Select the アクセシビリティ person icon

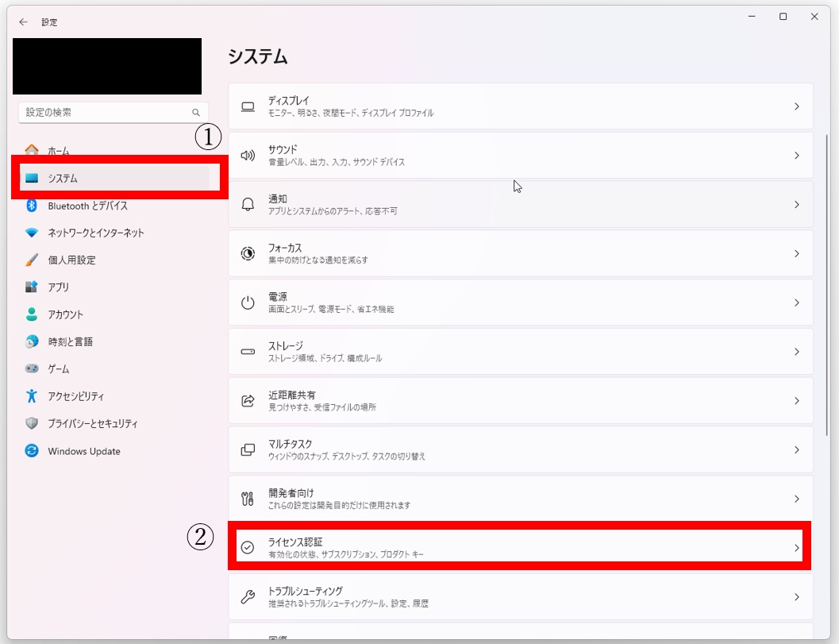[32, 396]
